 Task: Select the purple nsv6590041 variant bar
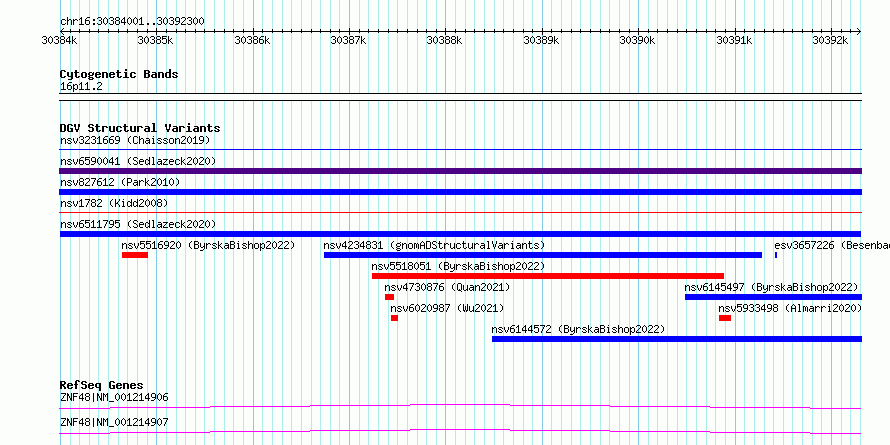[x=460, y=171]
